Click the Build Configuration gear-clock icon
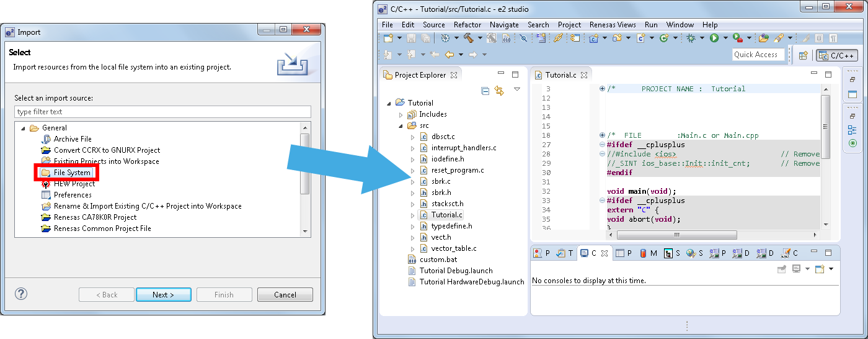Viewport: 868px width, 339px height. 445,38
